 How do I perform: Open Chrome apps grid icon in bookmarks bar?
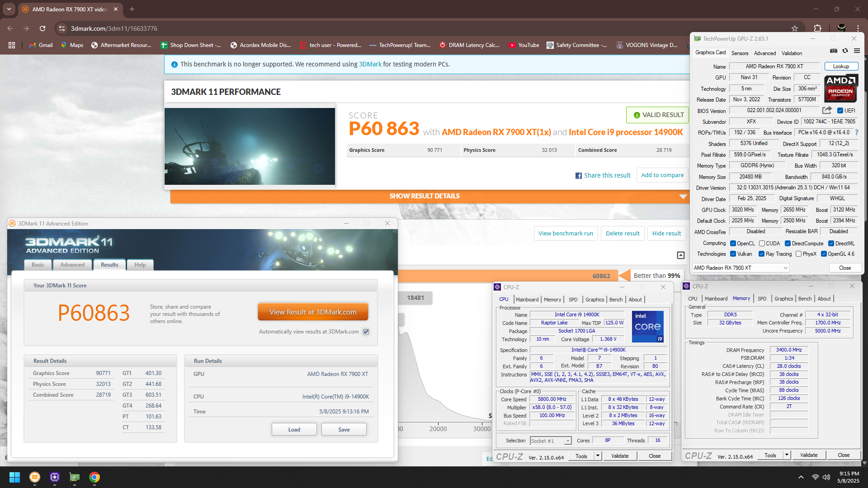pos(12,45)
